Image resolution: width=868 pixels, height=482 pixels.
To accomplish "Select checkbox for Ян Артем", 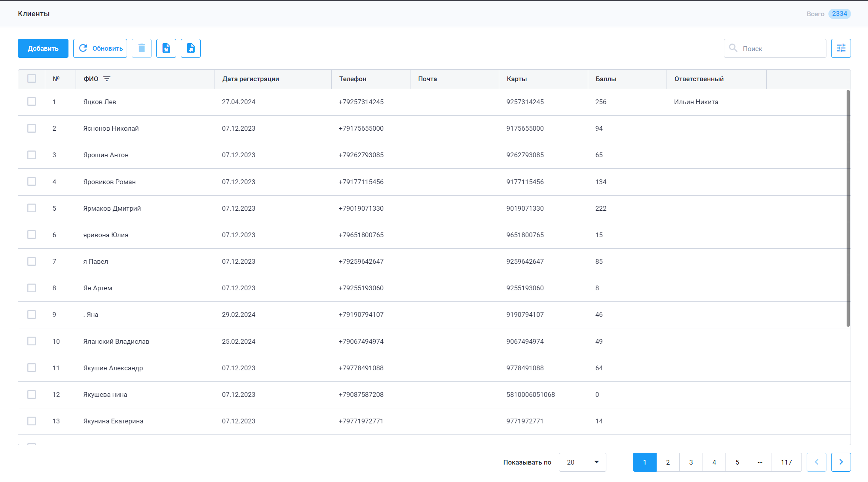I will [32, 288].
